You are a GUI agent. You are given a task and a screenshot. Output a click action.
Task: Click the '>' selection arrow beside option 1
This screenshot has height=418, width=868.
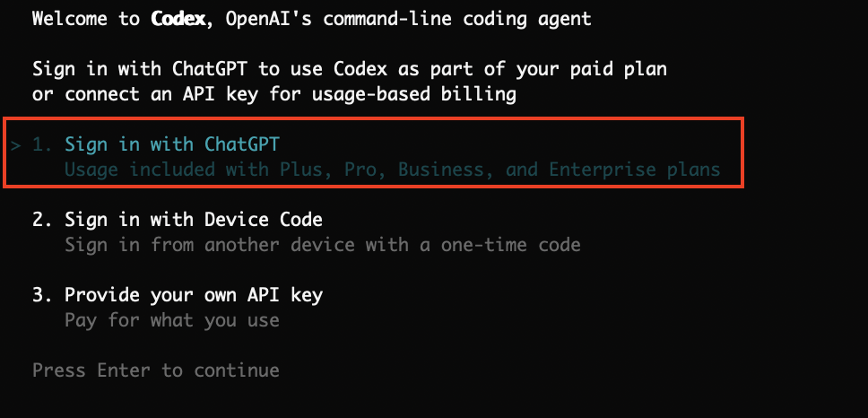(16, 144)
